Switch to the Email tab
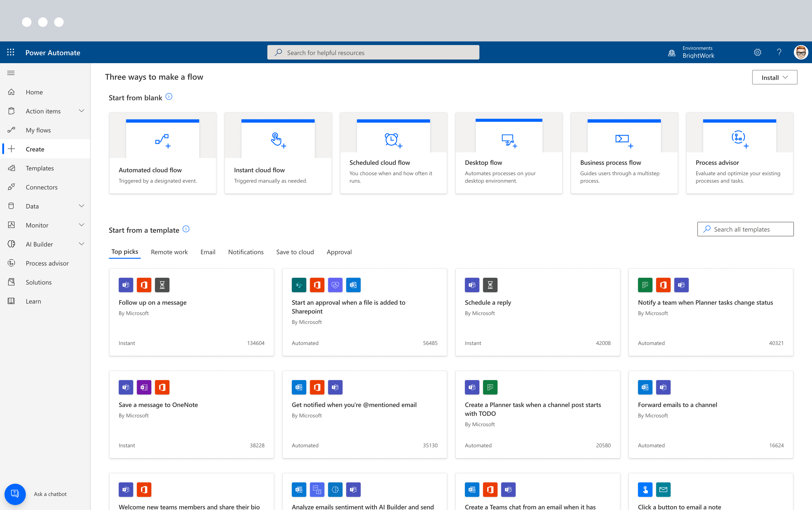Screen dimensions: 812x510 (x=208, y=252)
